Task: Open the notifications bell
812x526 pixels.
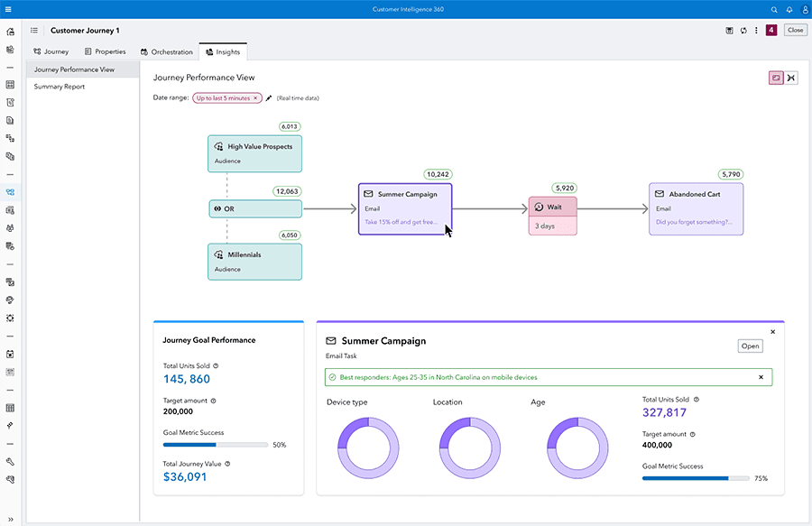Action: tap(789, 9)
